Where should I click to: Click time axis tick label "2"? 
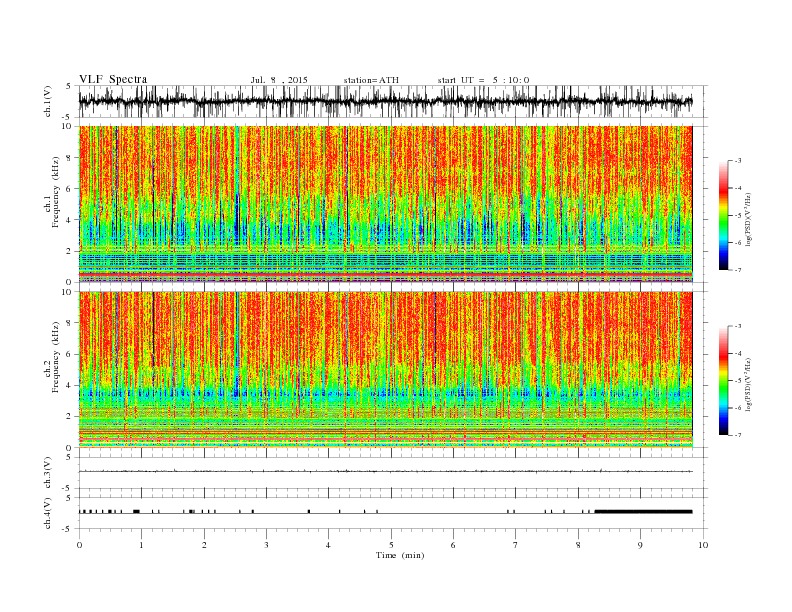[204, 545]
